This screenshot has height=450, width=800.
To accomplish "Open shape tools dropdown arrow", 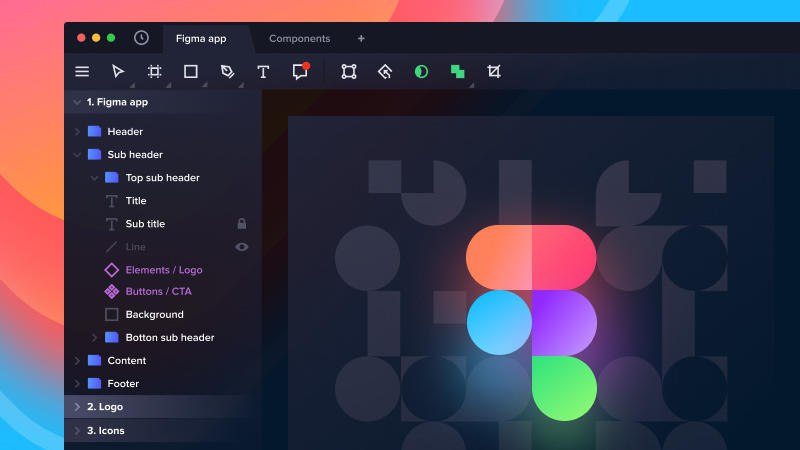I will pos(205,85).
